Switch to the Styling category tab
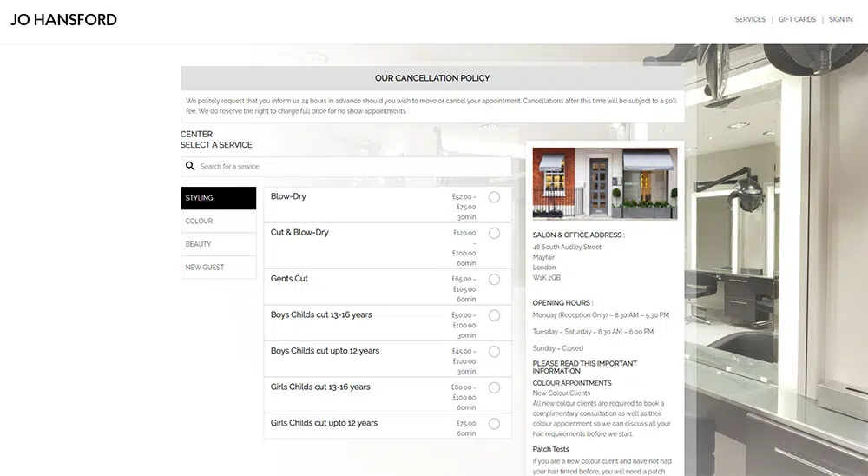Screen dimensions: 868x476 point(218,198)
